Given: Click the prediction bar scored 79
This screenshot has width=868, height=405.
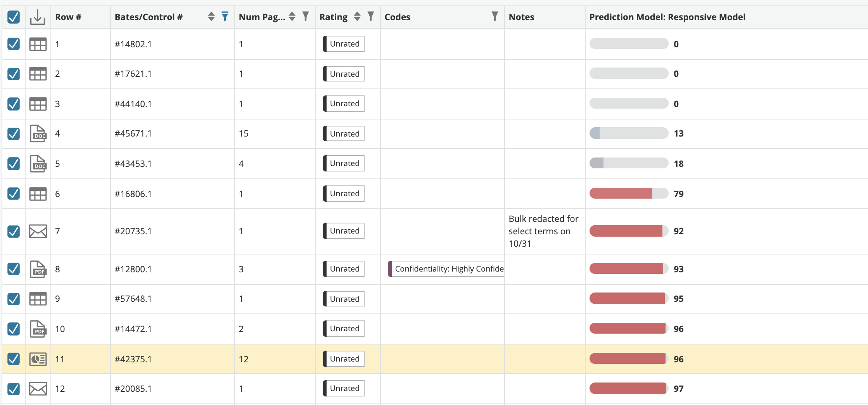Looking at the screenshot, I should tap(629, 193).
